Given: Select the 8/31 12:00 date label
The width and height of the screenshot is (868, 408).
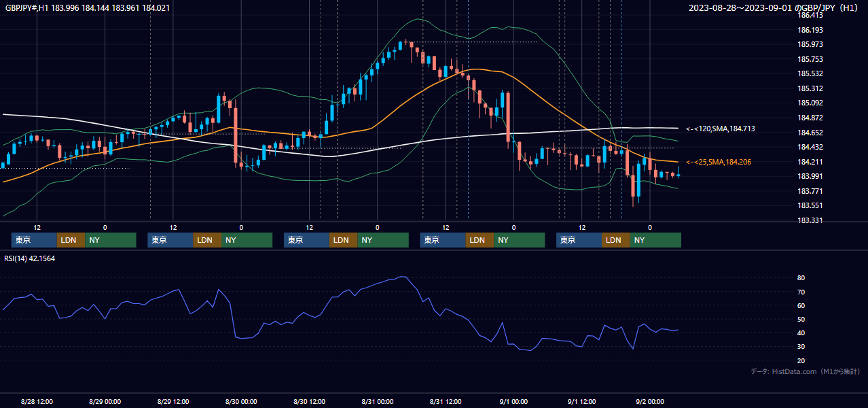Looking at the screenshot, I should 446,401.
